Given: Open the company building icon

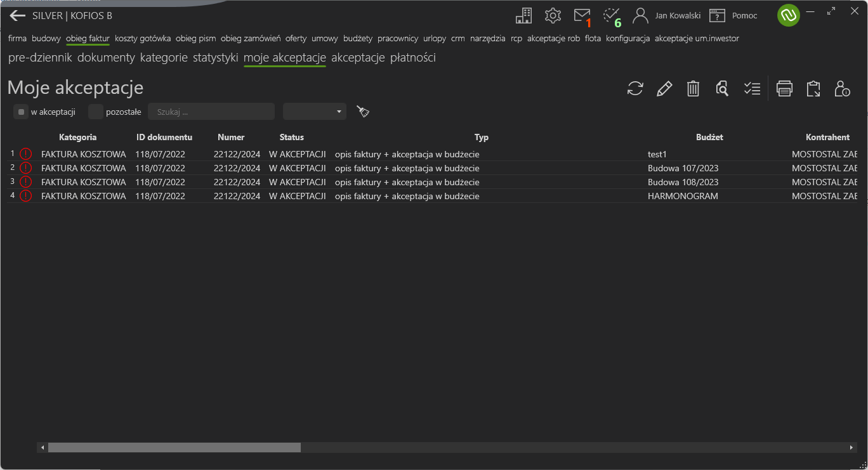Looking at the screenshot, I should coord(523,16).
